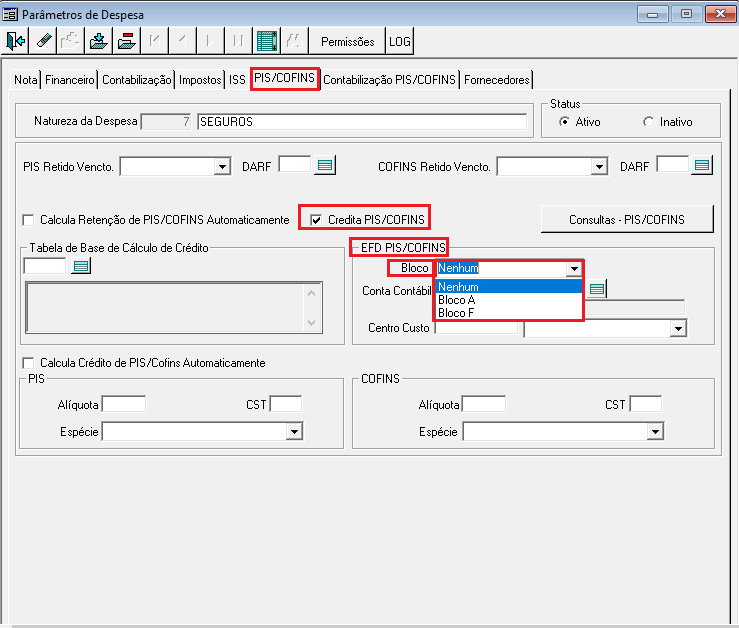739x628 pixels.
Task: Click the Tabela de Base code field
Action: click(45, 266)
